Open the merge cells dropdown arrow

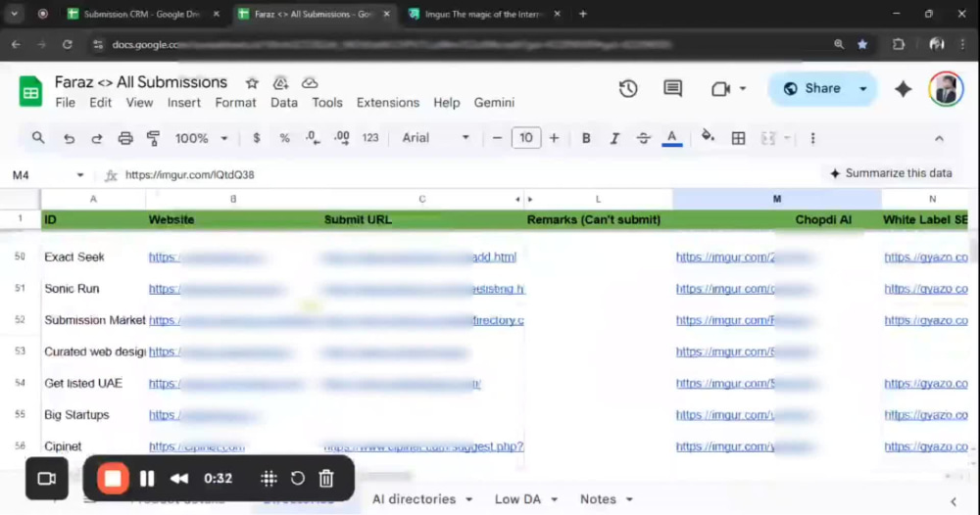(787, 139)
